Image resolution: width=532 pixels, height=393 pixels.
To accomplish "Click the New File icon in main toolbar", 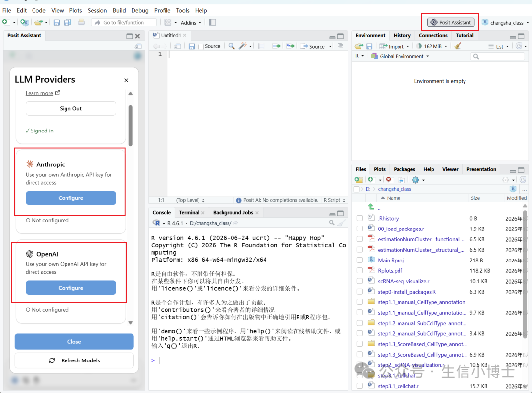I will [5, 22].
